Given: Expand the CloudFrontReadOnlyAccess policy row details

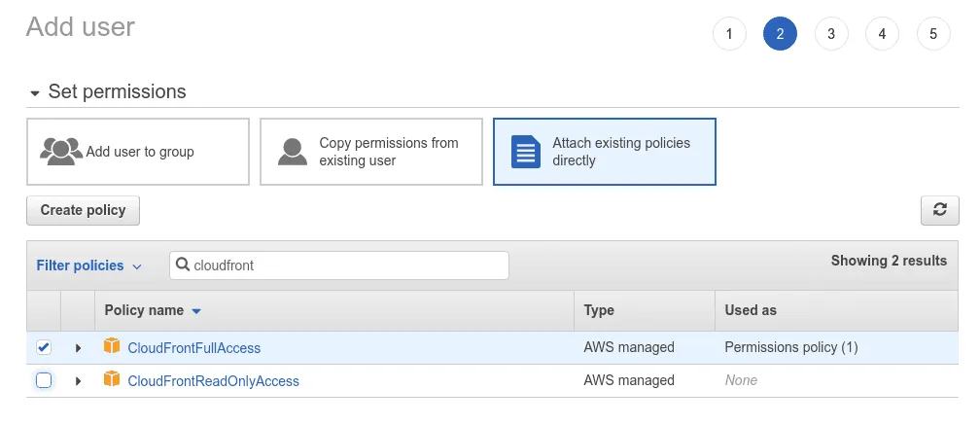Looking at the screenshot, I should 78,380.
